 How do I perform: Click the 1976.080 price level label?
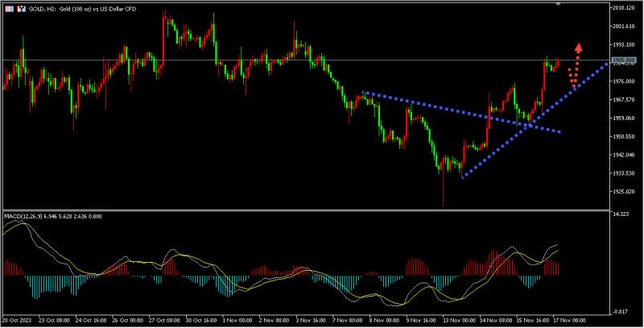point(623,81)
